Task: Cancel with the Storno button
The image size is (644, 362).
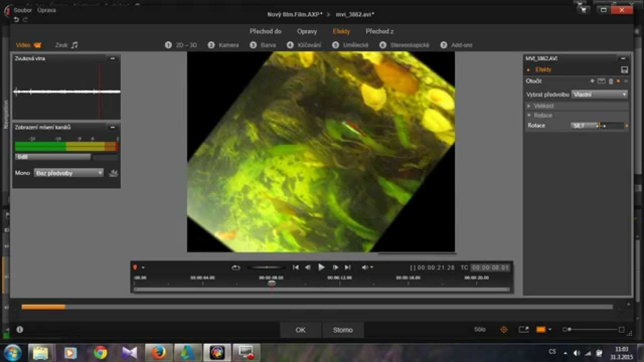Action: pyautogui.click(x=343, y=330)
